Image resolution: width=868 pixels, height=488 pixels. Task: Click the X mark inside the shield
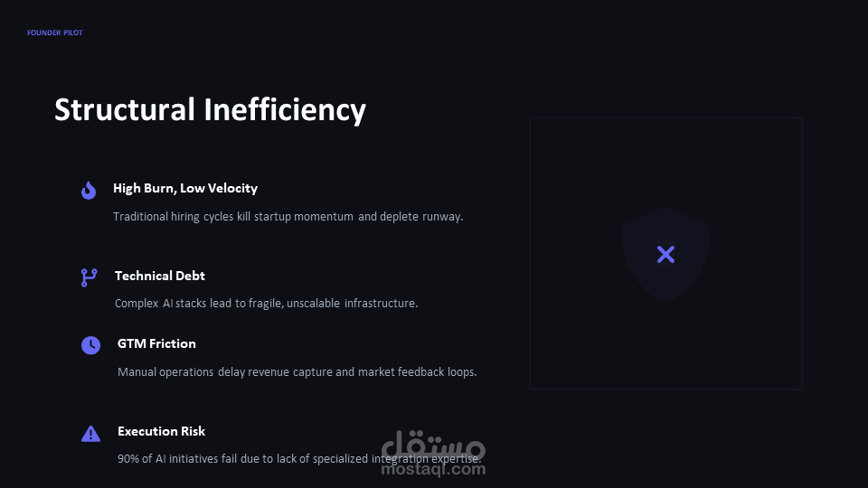tap(665, 255)
